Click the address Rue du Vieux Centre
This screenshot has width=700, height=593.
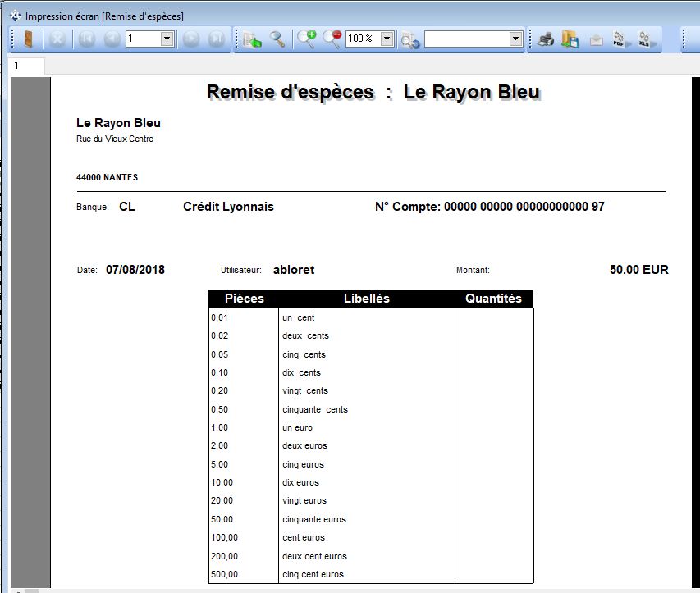pyautogui.click(x=115, y=139)
